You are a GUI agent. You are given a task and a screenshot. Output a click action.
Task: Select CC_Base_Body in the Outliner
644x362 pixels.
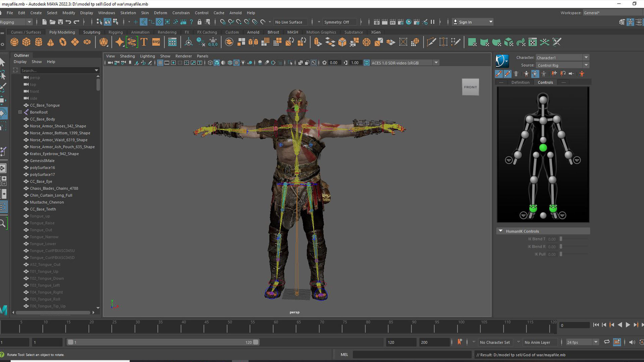pyautogui.click(x=42, y=119)
